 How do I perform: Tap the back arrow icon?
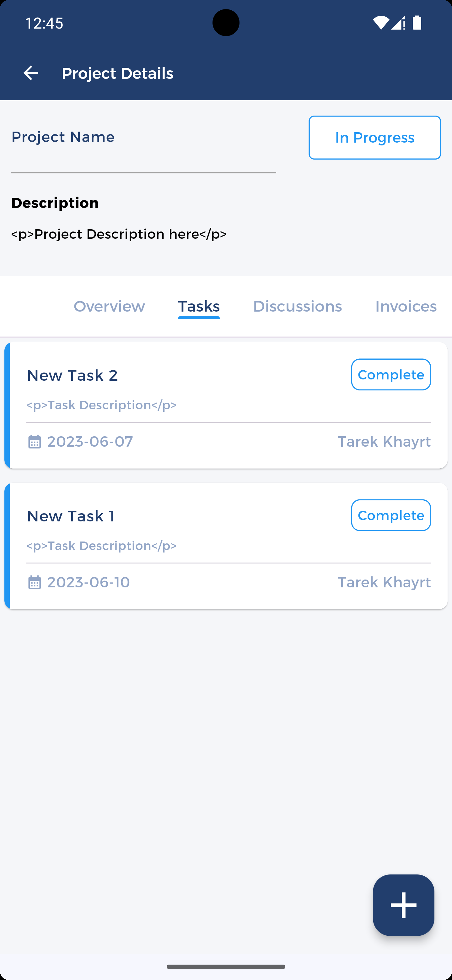coord(31,73)
